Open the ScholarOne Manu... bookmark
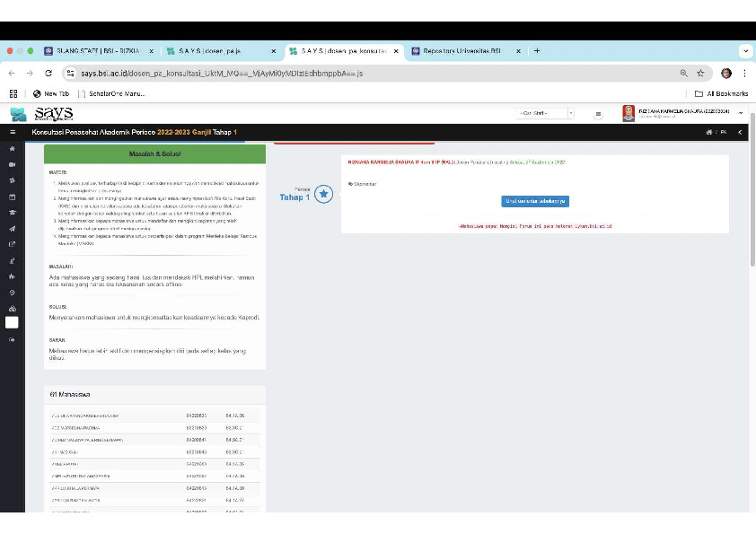The image size is (756, 534). pos(112,93)
